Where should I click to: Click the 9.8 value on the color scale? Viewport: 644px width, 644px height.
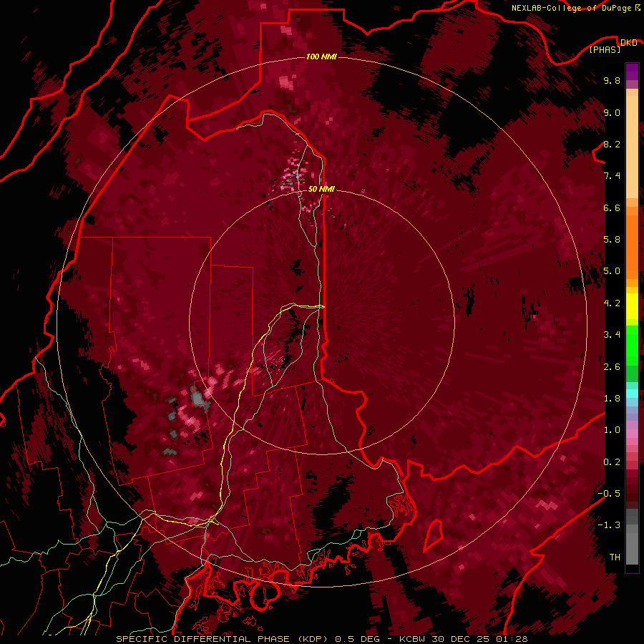point(612,80)
